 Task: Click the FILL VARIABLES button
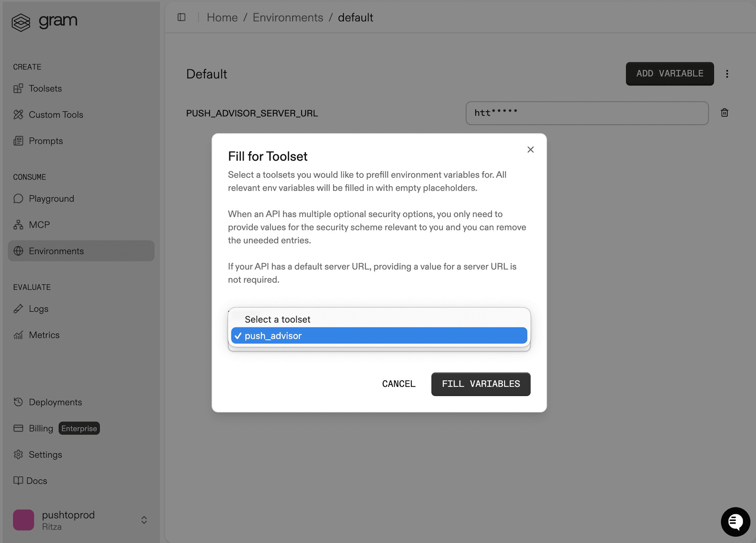480,384
